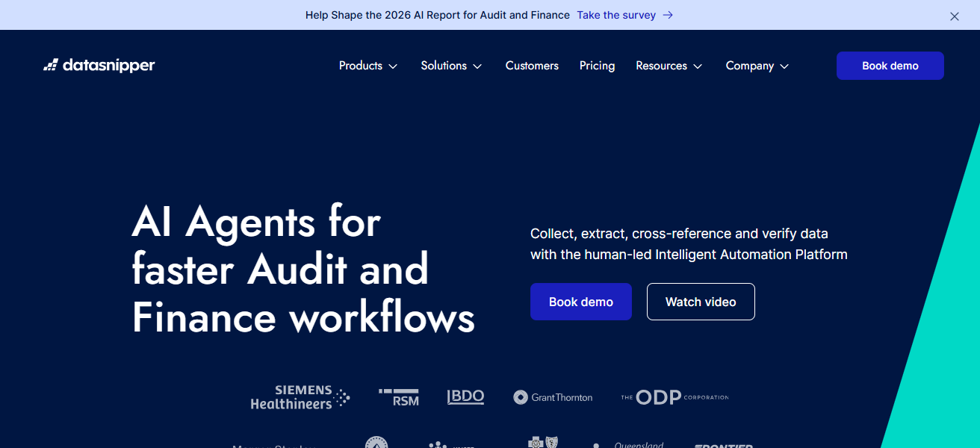Click the RSM customer logo
Screen dimensions: 980x448
tap(399, 397)
